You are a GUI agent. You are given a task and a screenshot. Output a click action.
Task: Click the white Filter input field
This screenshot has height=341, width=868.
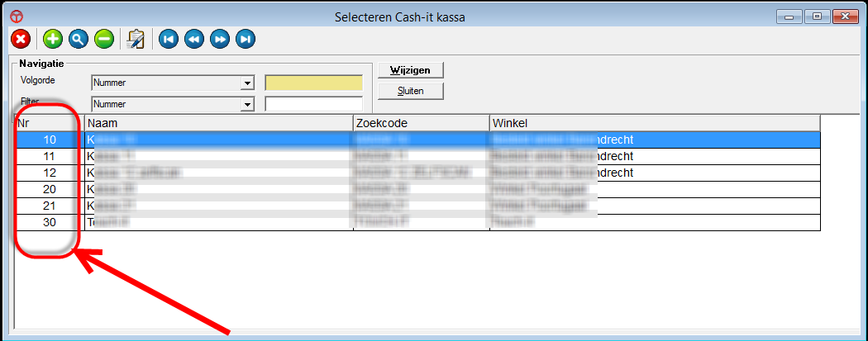coord(314,104)
